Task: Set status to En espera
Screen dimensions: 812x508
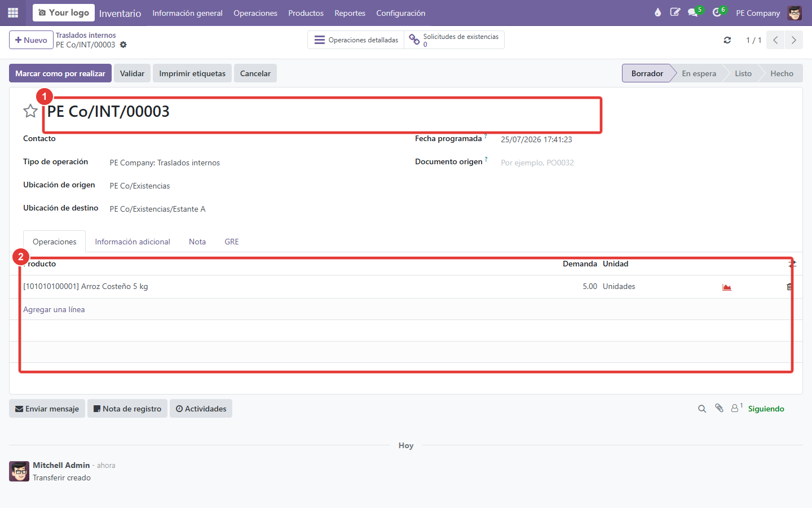Action: point(699,73)
